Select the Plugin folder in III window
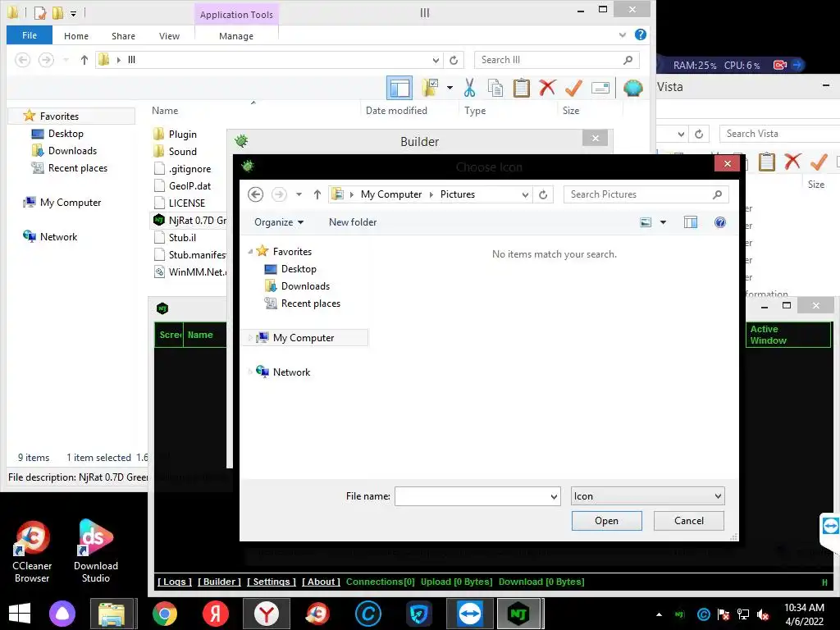Image resolution: width=840 pixels, height=630 pixels. 183,135
